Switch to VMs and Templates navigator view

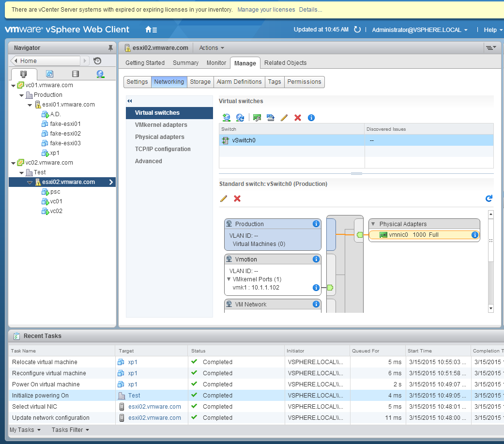(49, 74)
